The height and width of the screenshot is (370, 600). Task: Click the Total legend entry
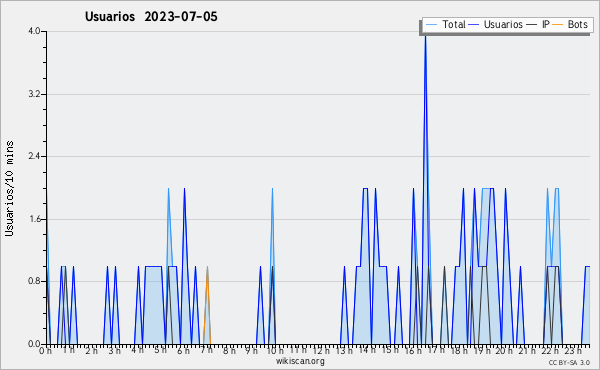(445, 24)
